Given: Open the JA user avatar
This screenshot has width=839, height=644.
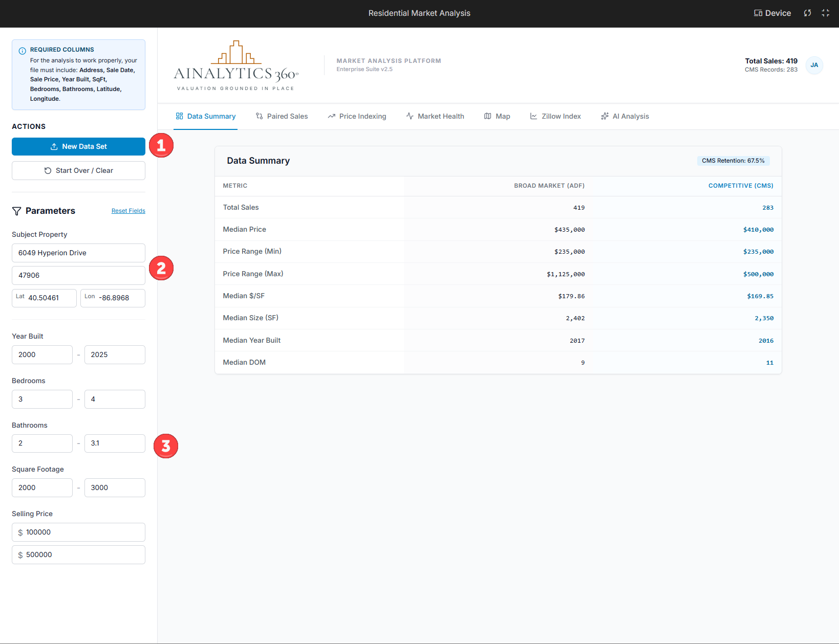Looking at the screenshot, I should coord(814,65).
